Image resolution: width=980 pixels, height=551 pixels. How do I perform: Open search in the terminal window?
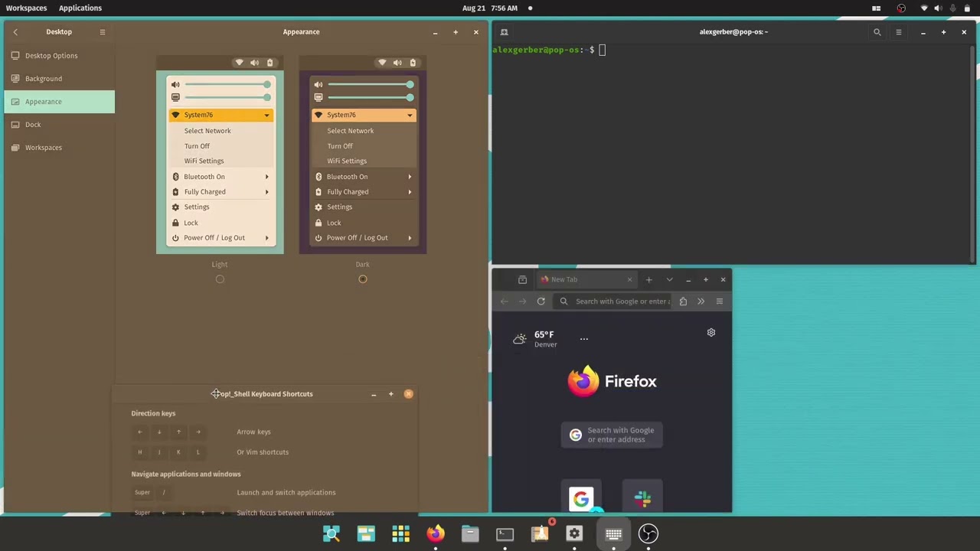[877, 32]
